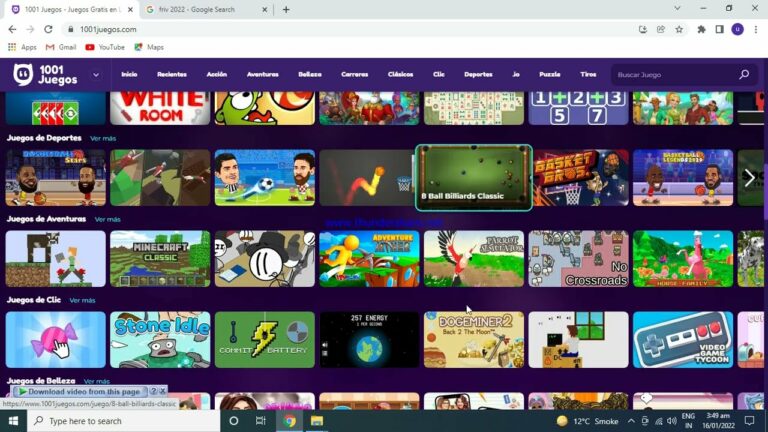The image size is (768, 432).
Task: Bookmark this page with the star icon
Action: pos(679,29)
